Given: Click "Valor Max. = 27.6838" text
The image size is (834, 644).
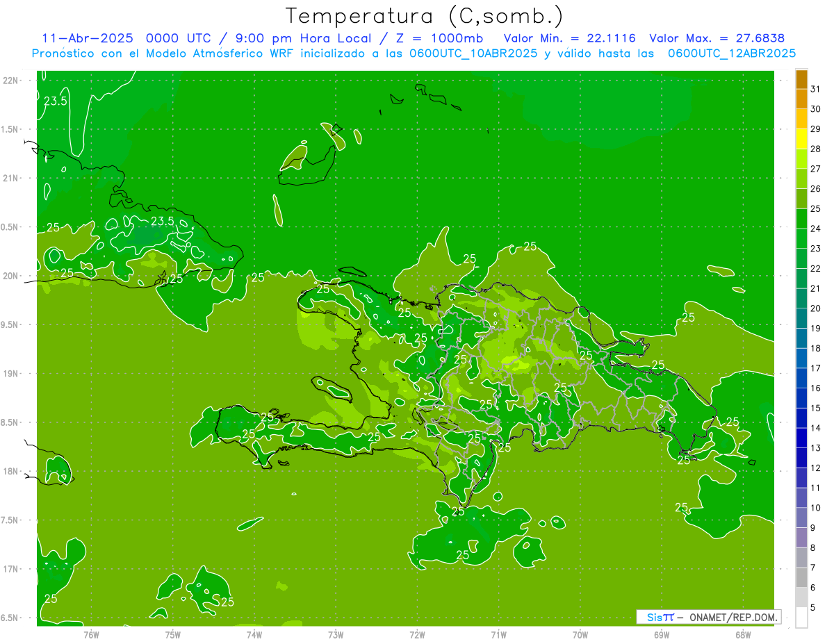Looking at the screenshot, I should 718,38.
